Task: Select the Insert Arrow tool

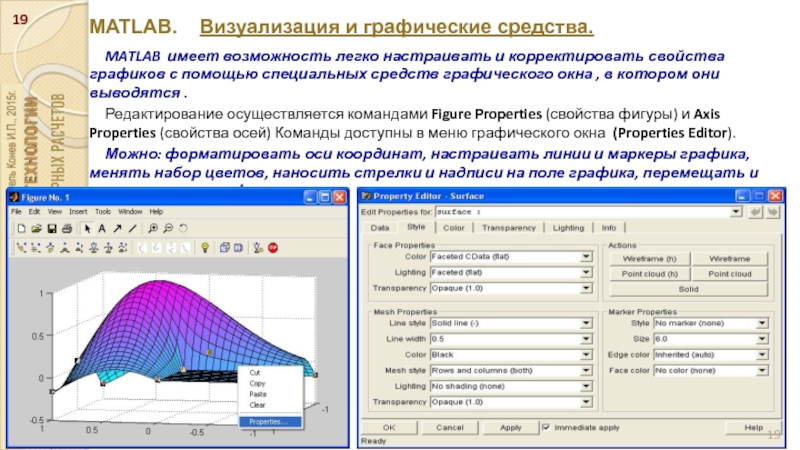Action: (x=116, y=228)
